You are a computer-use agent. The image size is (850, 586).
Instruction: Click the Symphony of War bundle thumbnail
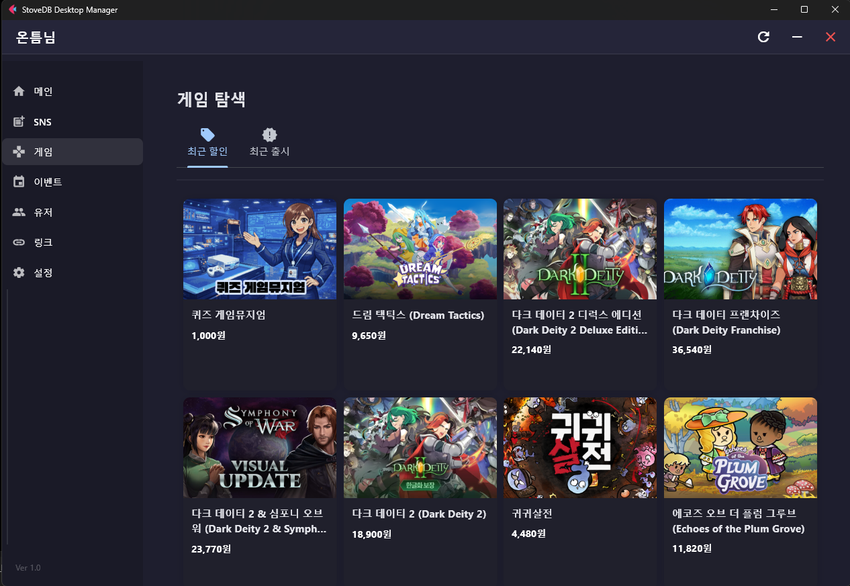(259, 447)
